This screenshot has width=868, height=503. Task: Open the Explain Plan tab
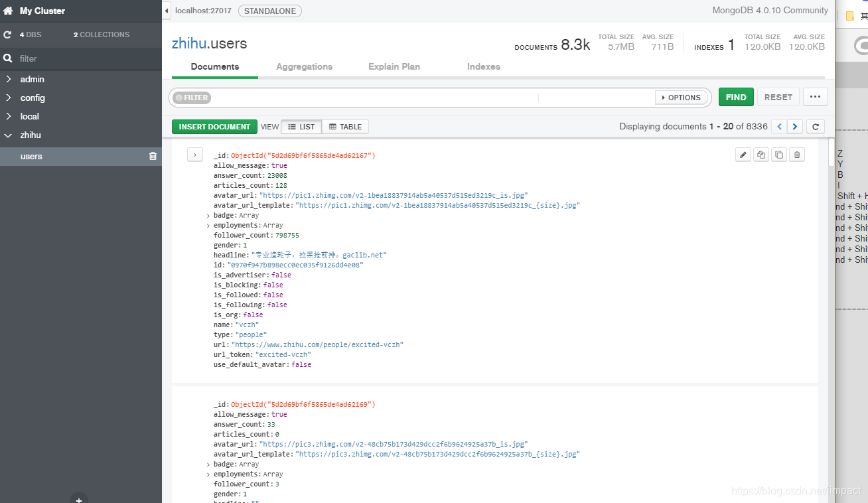click(394, 67)
